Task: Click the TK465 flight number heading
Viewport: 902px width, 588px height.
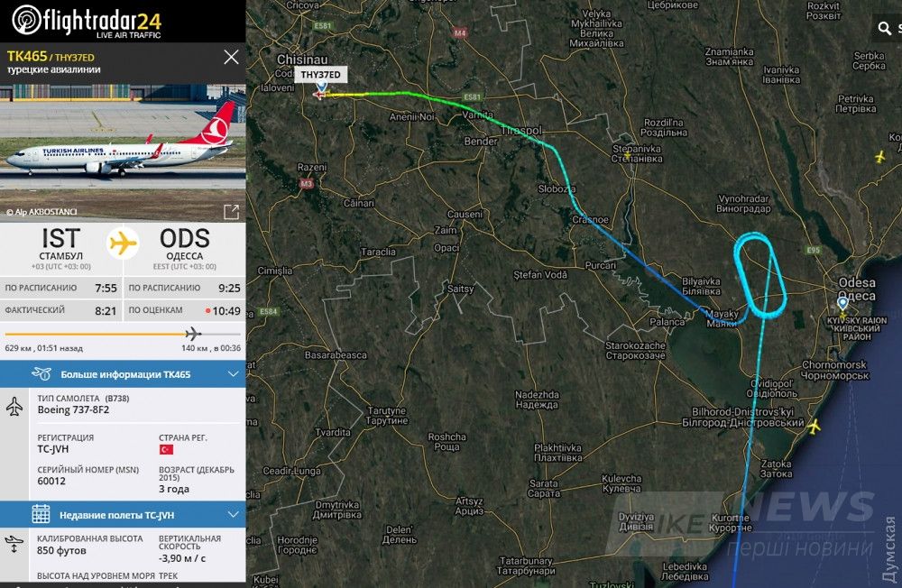Action: (27, 56)
